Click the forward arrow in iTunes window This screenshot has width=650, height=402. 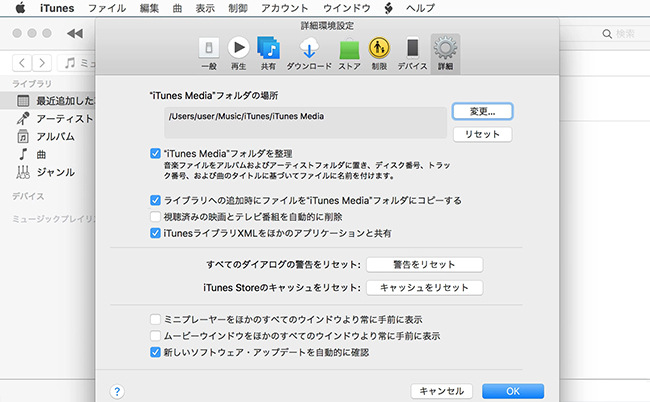point(42,63)
